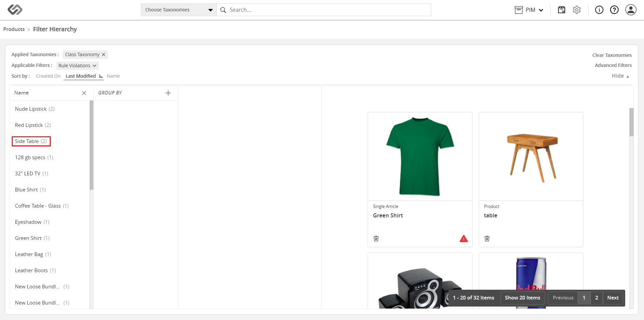Viewport: 644px width, 320px height.
Task: Open the Red Bull can product image
Action: pos(531,281)
